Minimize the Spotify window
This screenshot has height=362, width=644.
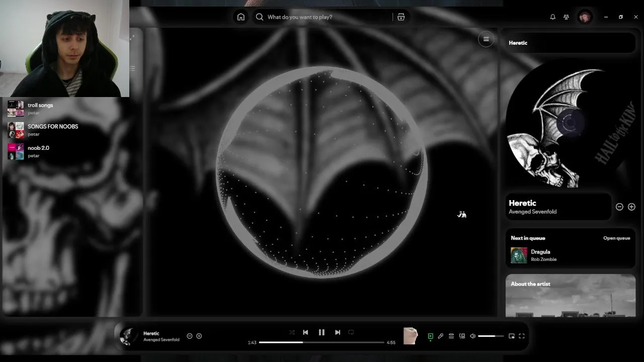[x=606, y=17]
